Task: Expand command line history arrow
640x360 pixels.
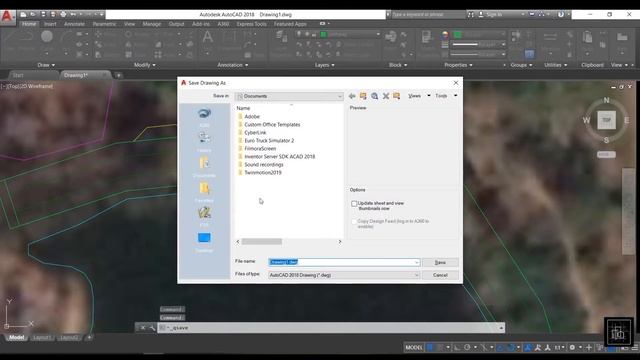Action: 501,328
